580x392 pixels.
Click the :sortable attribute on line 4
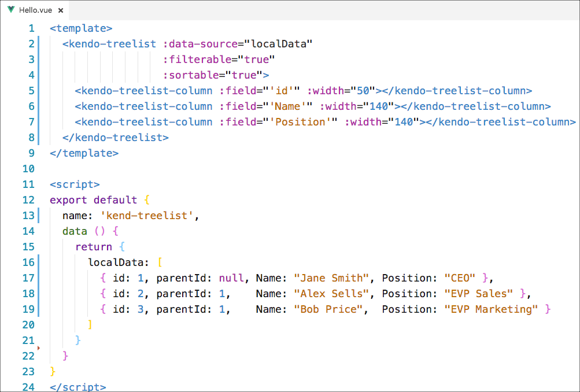pyautogui.click(x=191, y=75)
